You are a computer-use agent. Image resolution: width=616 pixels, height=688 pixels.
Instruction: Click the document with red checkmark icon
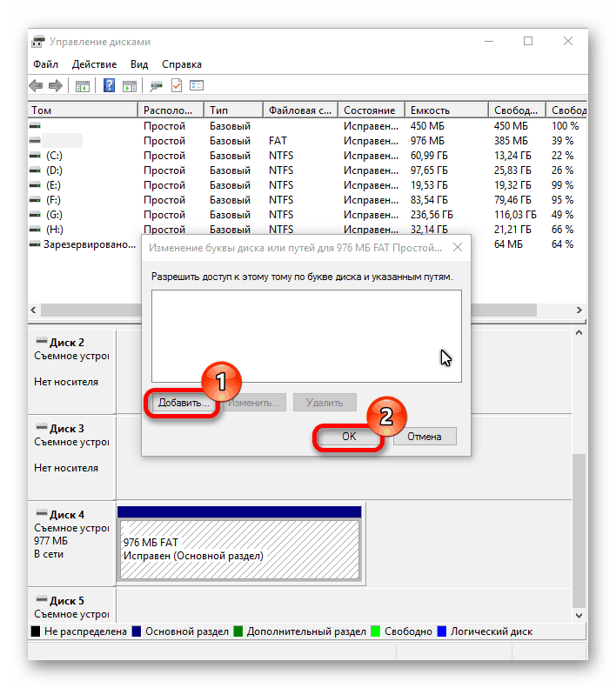point(177,85)
